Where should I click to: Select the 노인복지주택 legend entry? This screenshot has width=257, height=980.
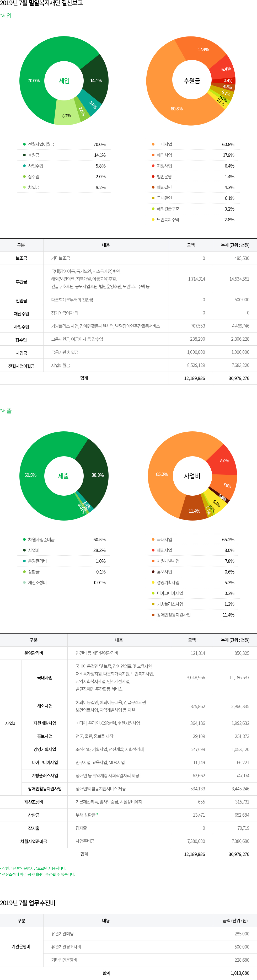pyautogui.click(x=168, y=219)
